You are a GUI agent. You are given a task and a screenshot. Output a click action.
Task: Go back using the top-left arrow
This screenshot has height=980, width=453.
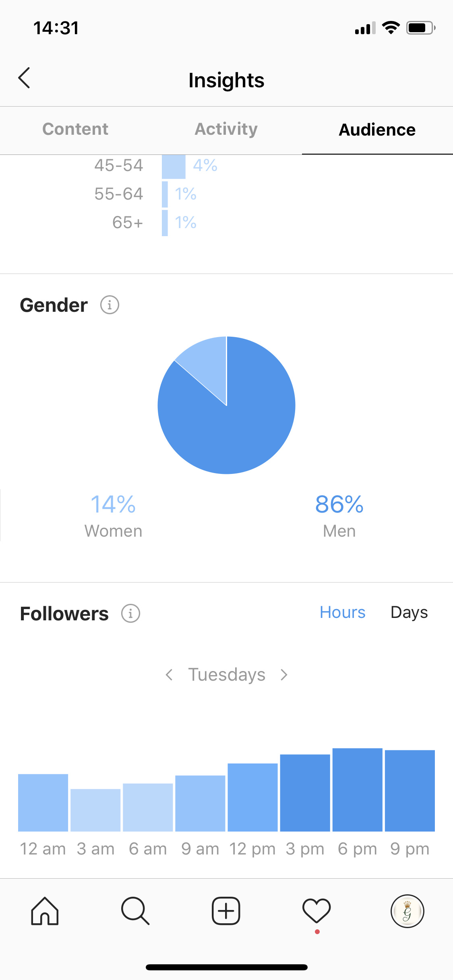tap(24, 78)
